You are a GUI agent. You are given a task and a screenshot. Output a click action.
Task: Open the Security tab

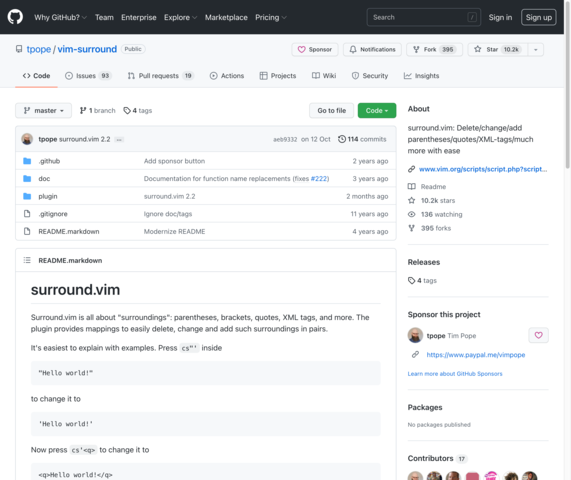tap(370, 76)
